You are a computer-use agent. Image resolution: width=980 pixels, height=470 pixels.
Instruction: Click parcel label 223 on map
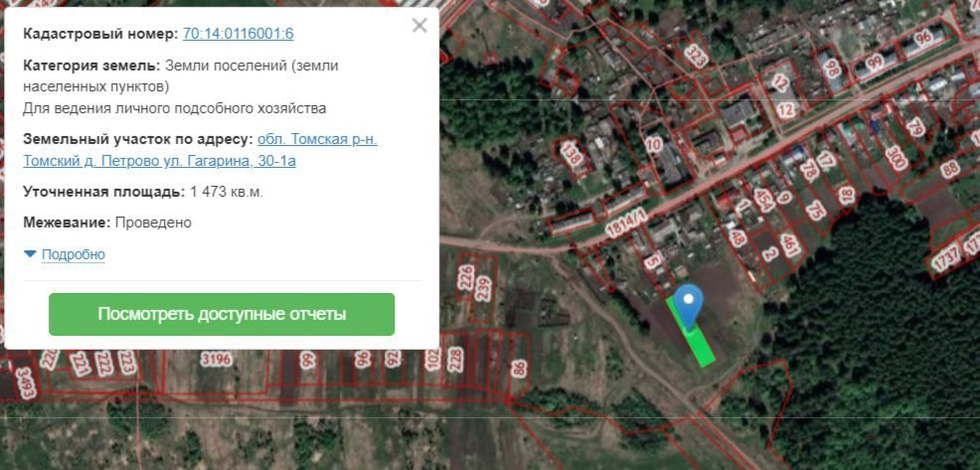pos(127,361)
